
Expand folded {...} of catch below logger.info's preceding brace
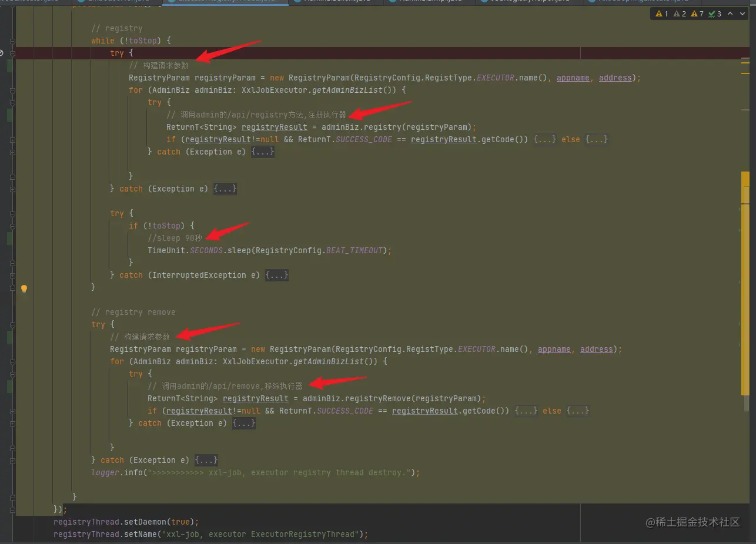206,460
